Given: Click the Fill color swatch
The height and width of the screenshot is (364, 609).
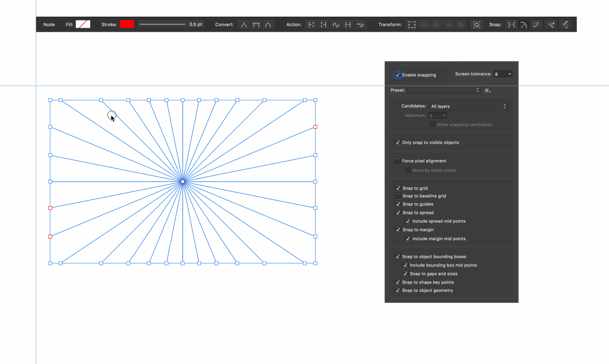Looking at the screenshot, I should click(x=83, y=24).
